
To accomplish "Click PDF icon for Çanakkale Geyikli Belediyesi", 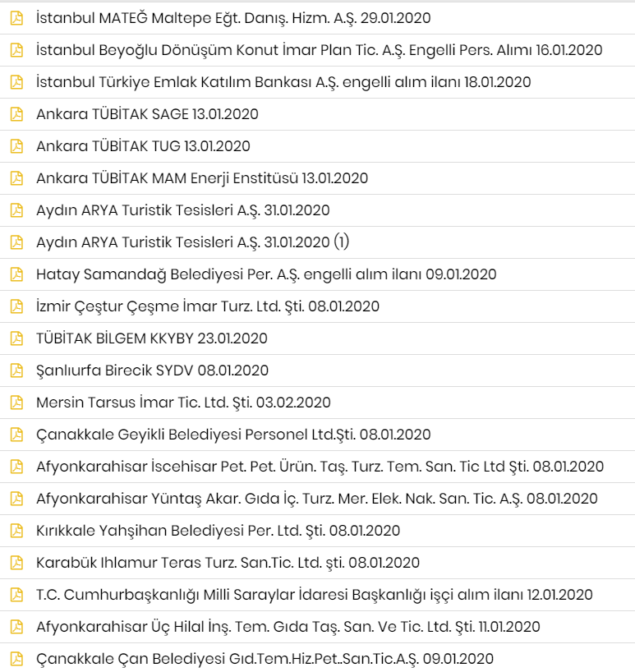I will tap(16, 435).
